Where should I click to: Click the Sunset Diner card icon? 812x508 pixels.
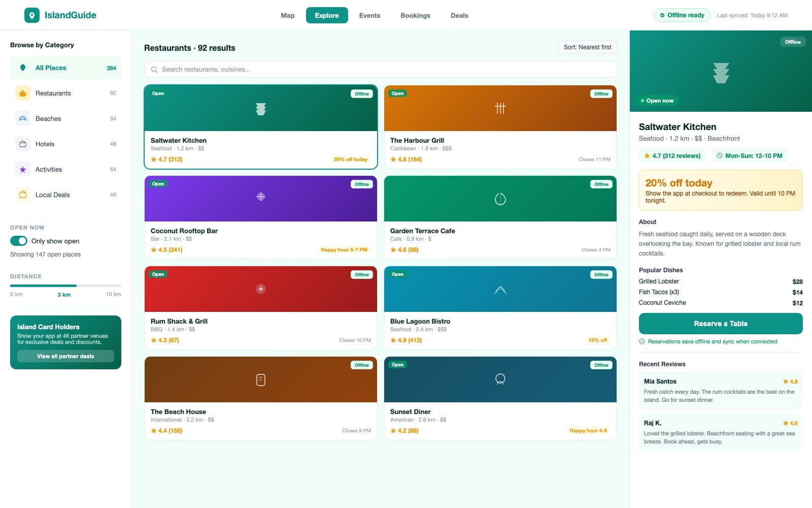click(x=500, y=379)
